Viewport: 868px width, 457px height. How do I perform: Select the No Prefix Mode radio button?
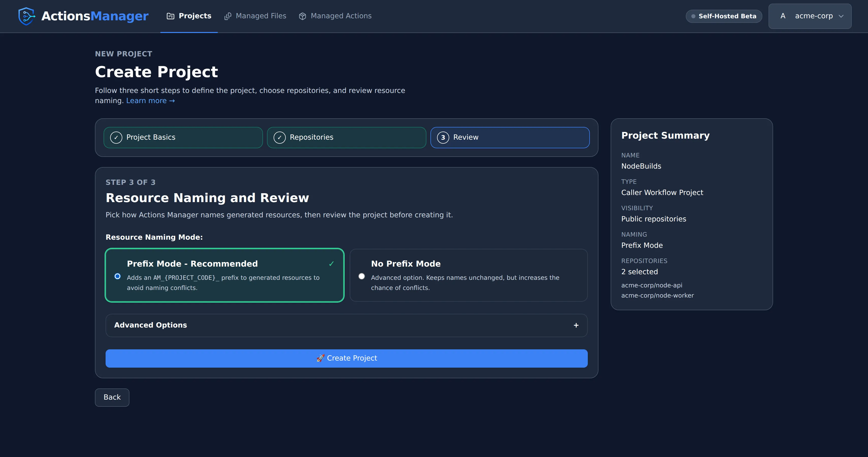tap(362, 276)
